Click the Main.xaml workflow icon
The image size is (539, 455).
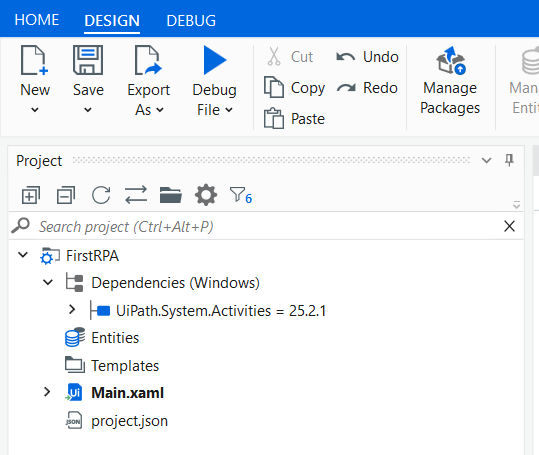coord(74,392)
